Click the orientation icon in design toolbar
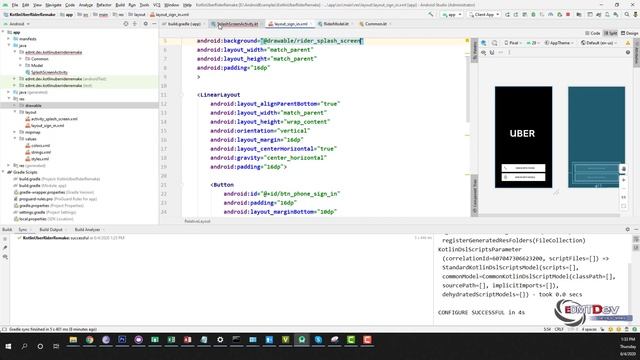This screenshot has height=360, width=640. [x=494, y=43]
